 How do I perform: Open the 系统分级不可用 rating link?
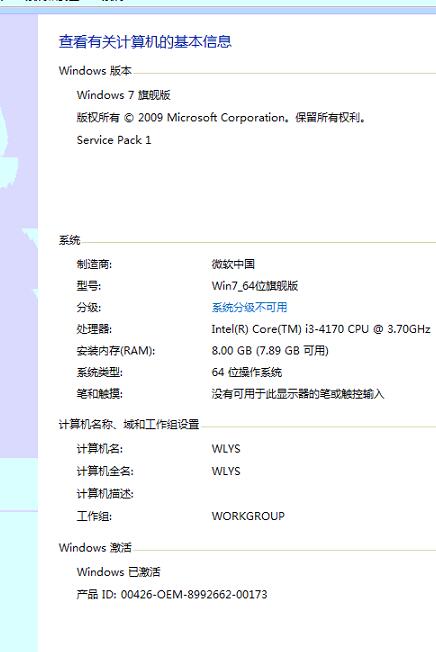(249, 307)
